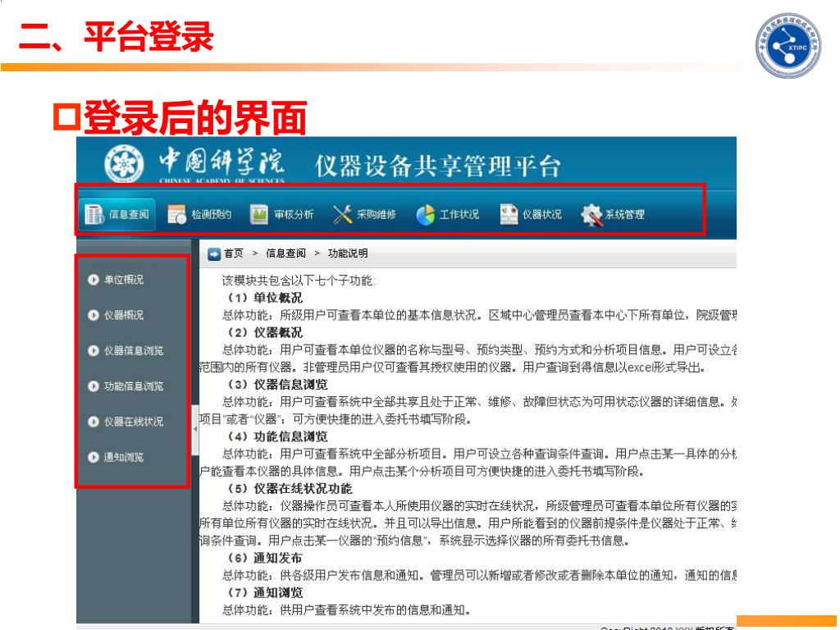Open 仪器信息浏览 in the sidebar
The width and height of the screenshot is (840, 630).
(x=134, y=350)
